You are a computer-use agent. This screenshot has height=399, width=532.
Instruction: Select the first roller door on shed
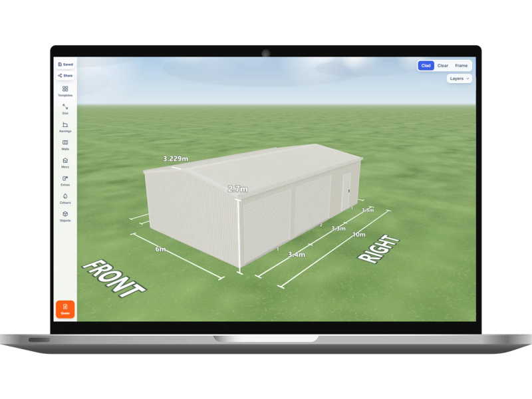tap(267, 226)
